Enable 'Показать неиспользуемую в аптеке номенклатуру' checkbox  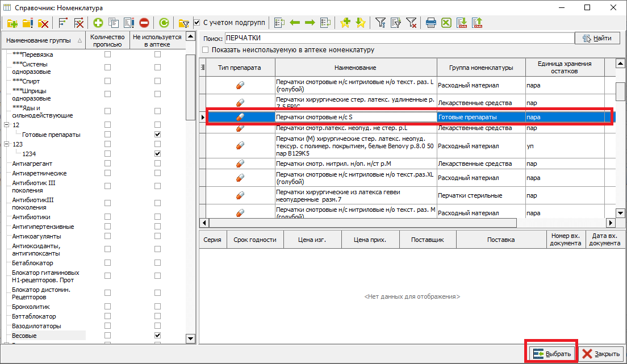click(x=206, y=50)
